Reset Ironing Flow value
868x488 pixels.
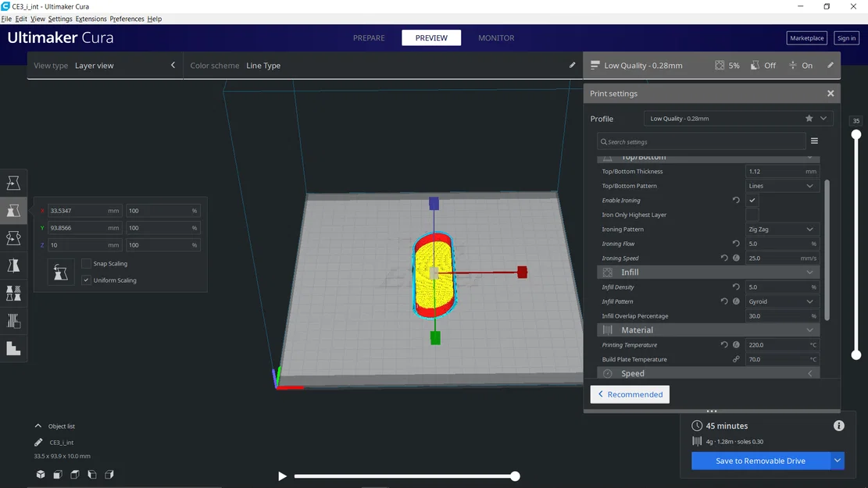(x=736, y=244)
